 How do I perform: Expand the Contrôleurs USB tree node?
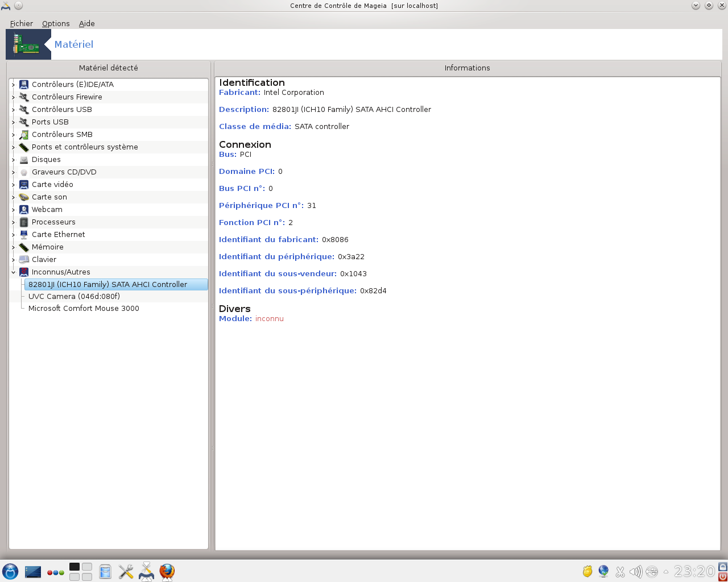pyautogui.click(x=14, y=110)
